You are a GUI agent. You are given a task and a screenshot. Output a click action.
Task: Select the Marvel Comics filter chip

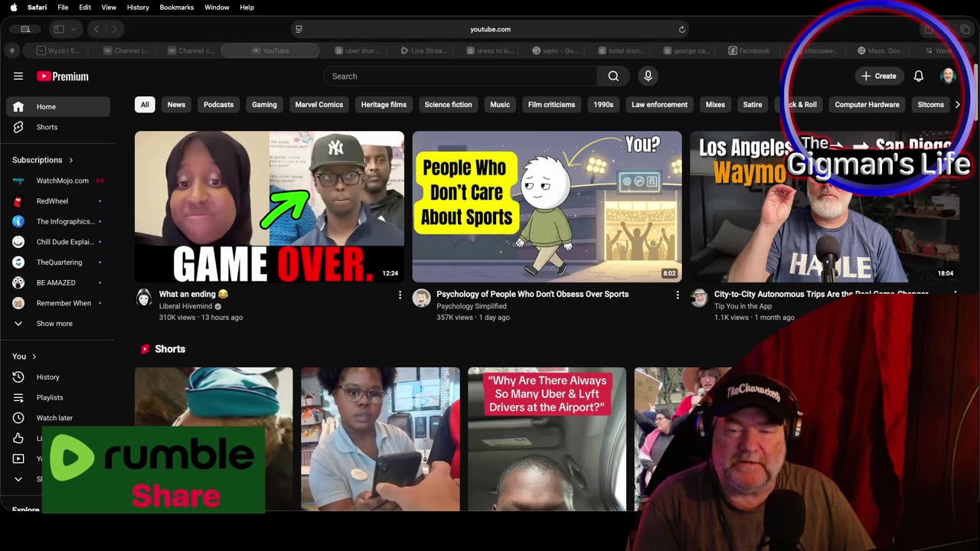[319, 105]
